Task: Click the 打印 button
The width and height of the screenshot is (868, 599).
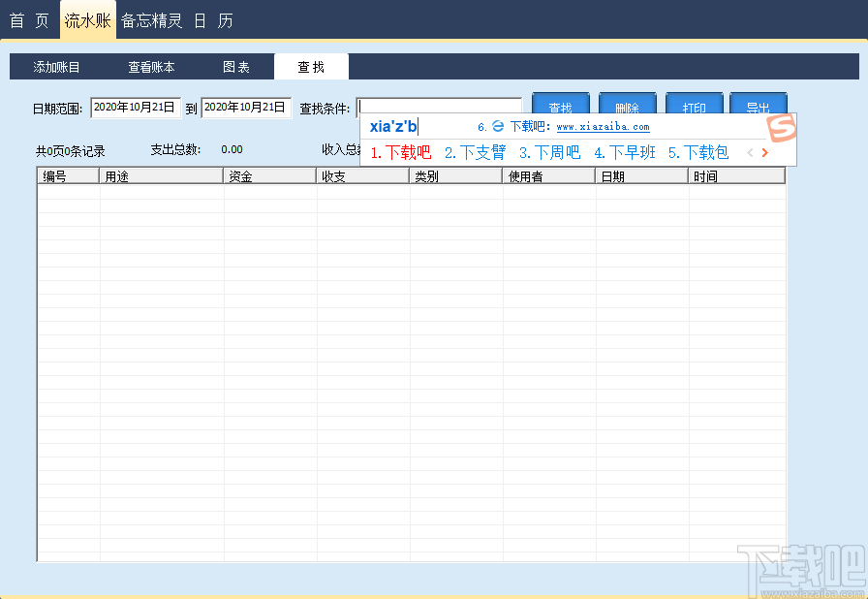Action: pyautogui.click(x=695, y=103)
